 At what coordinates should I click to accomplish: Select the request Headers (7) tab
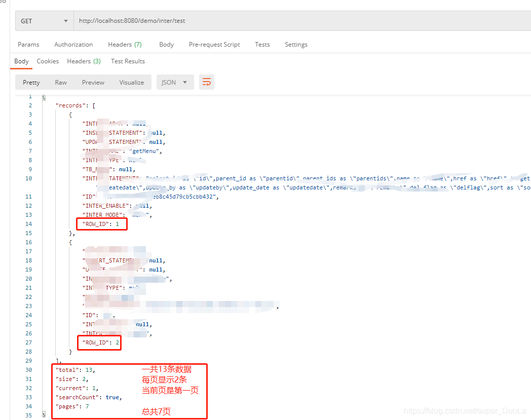[125, 45]
